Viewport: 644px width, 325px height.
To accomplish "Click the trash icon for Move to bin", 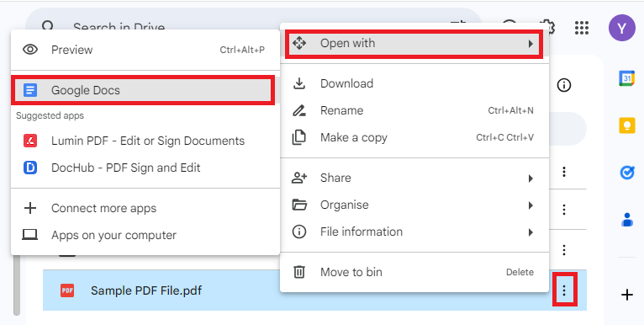I will pos(299,272).
